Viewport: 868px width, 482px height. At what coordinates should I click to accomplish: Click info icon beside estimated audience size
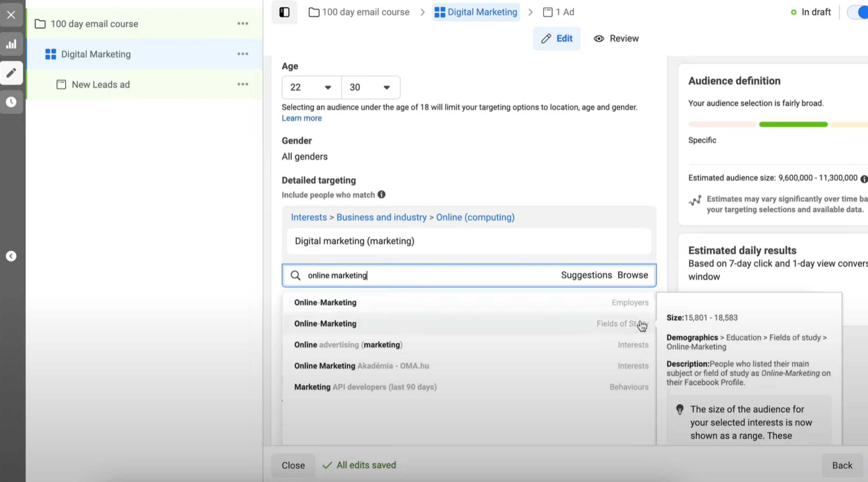864,179
